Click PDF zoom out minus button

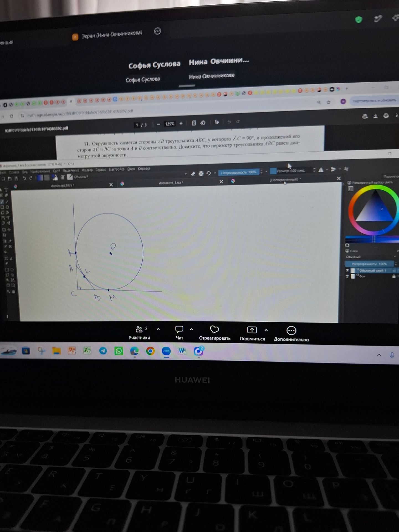pyautogui.click(x=158, y=124)
